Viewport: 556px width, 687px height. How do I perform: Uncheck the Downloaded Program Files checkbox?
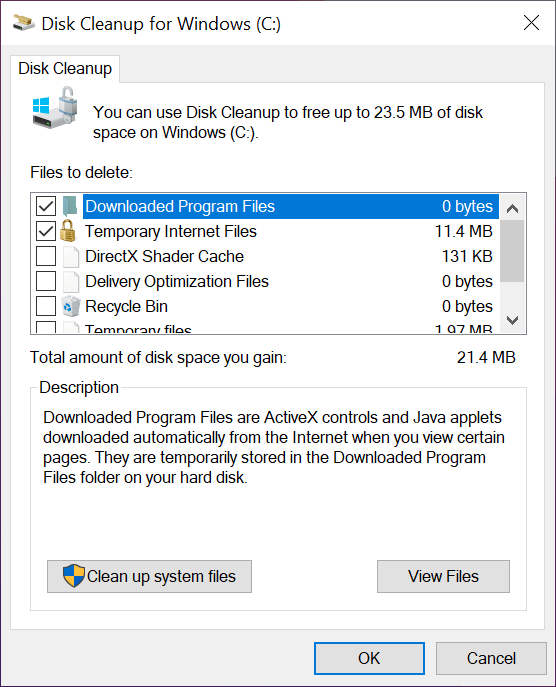pyautogui.click(x=46, y=206)
